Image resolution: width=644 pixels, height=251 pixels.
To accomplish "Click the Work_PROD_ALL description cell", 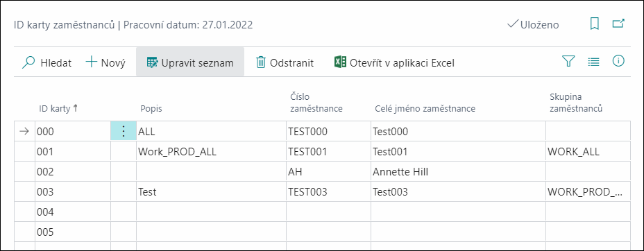I will (x=211, y=152).
